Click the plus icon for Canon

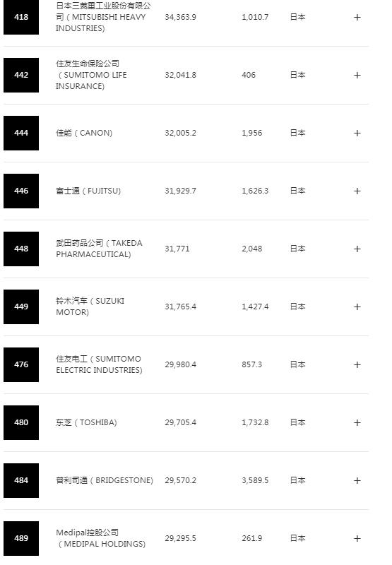point(357,133)
